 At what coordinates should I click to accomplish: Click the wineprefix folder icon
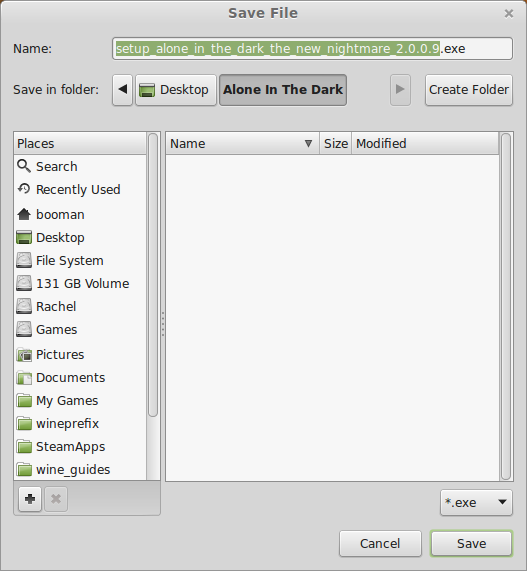click(x=24, y=424)
